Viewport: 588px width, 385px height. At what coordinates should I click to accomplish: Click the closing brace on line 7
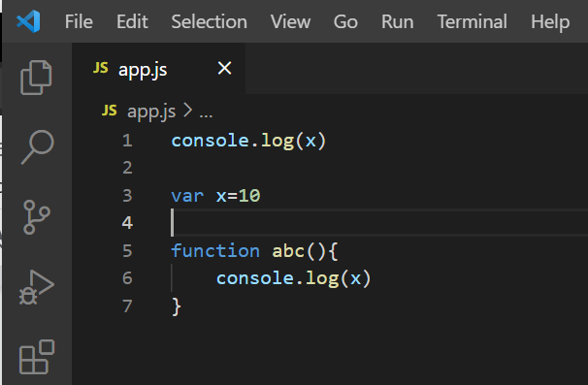click(x=177, y=306)
